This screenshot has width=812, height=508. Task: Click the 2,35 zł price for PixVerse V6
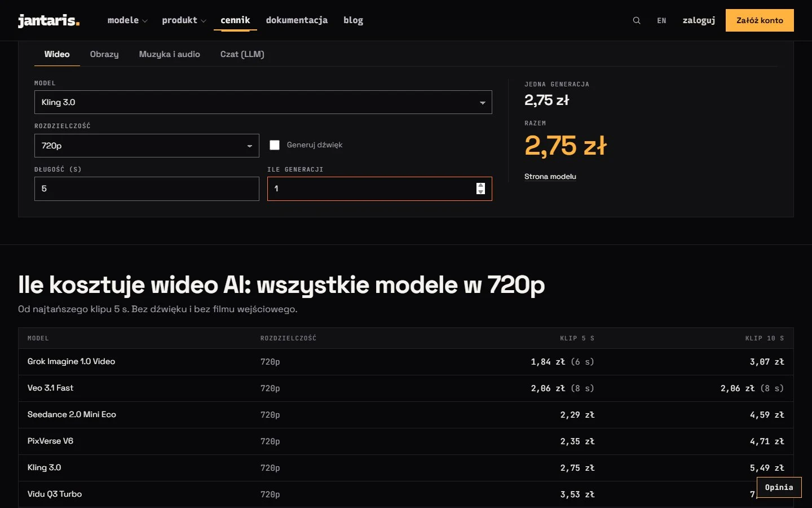coord(577,441)
